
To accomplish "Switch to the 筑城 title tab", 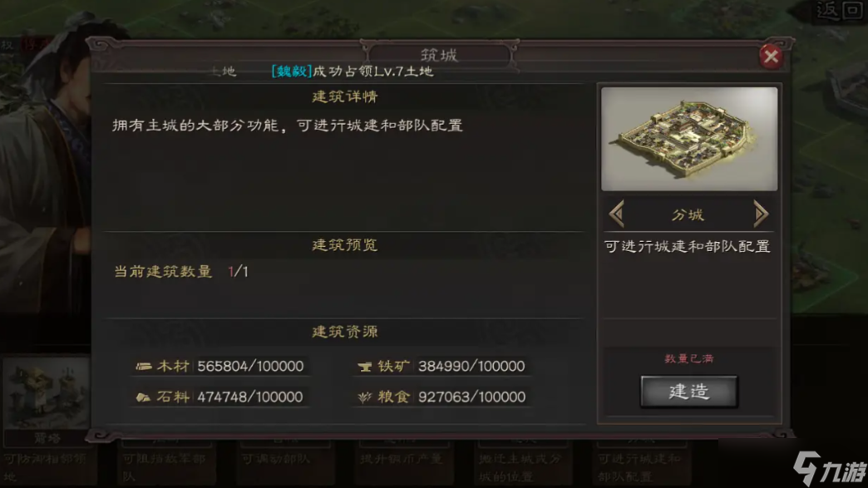I will 440,55.
